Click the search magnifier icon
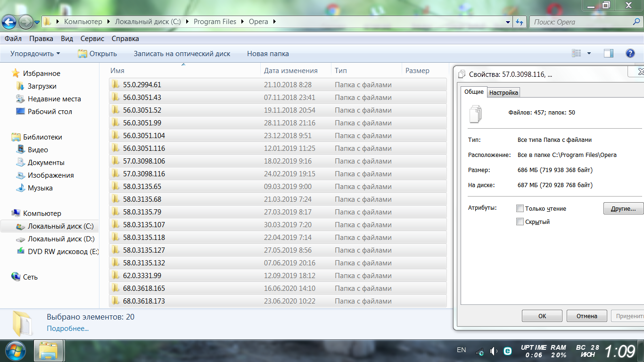The height and width of the screenshot is (362, 644). [x=636, y=22]
